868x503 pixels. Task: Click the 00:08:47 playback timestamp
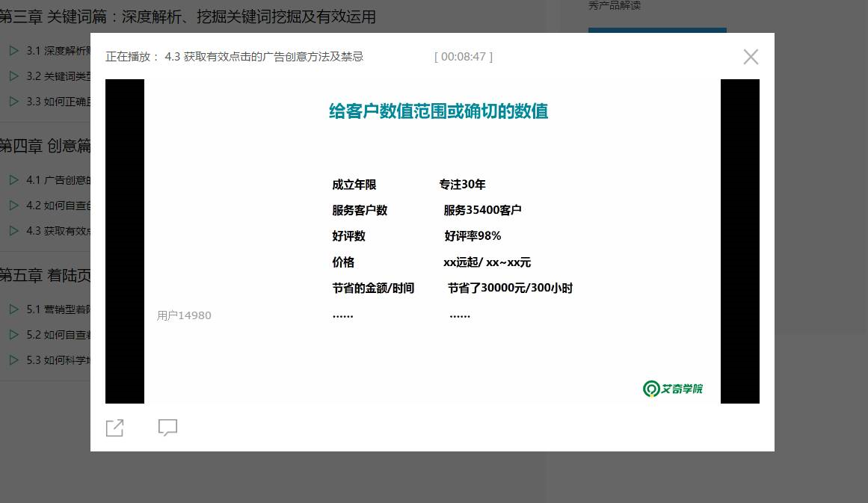point(464,57)
